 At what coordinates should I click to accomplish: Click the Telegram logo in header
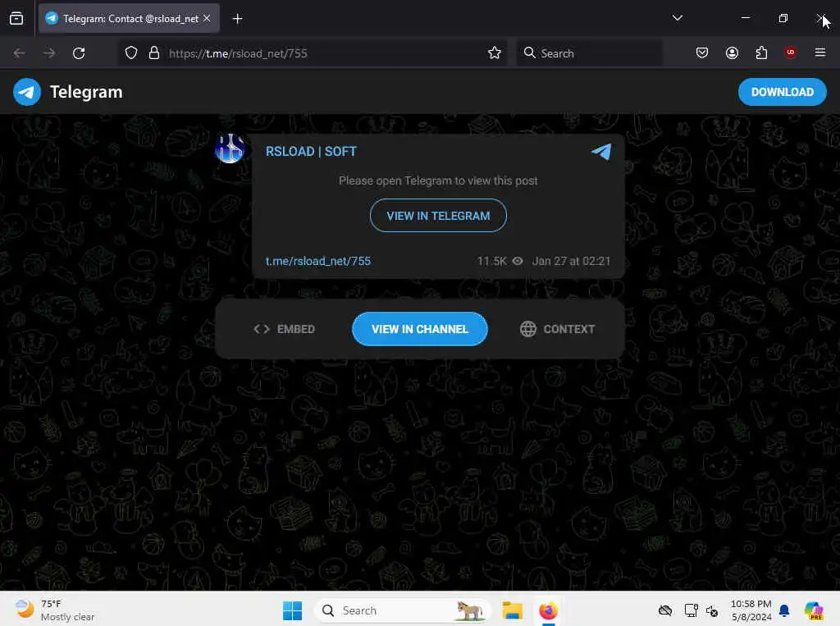pyautogui.click(x=27, y=92)
